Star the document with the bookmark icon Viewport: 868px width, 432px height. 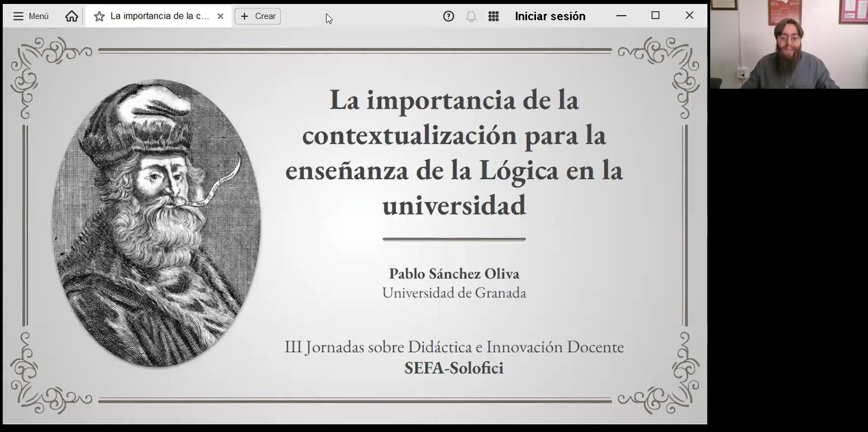[99, 17]
